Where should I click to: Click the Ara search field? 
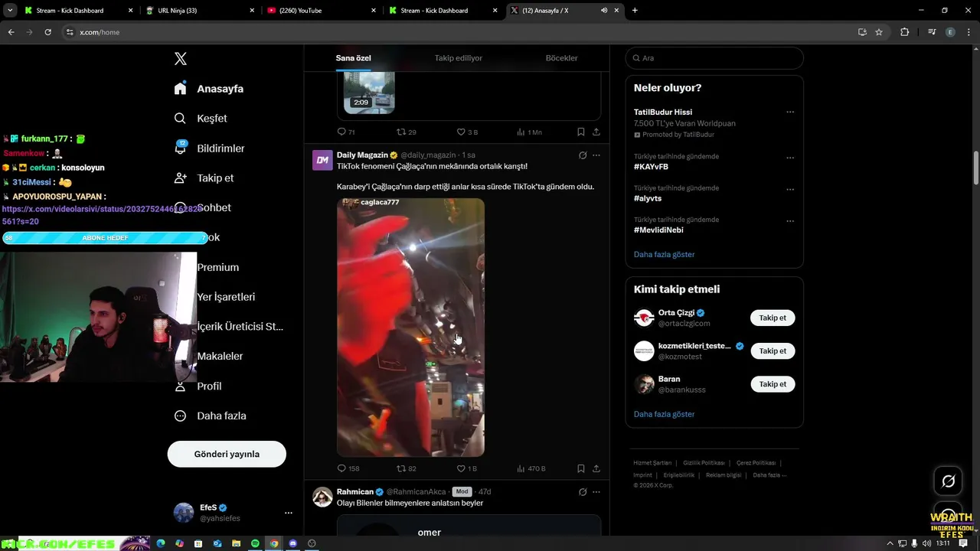pyautogui.click(x=714, y=58)
